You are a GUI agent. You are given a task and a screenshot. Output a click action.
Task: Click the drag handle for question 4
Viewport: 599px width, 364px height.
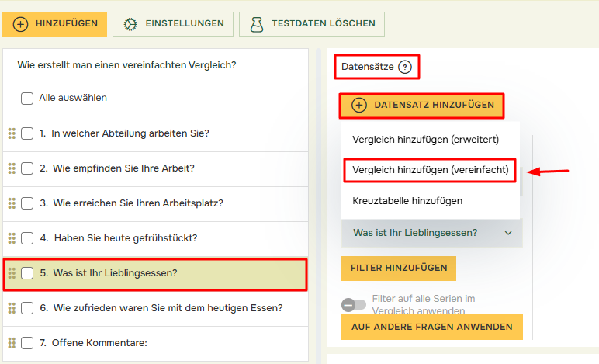click(x=12, y=238)
